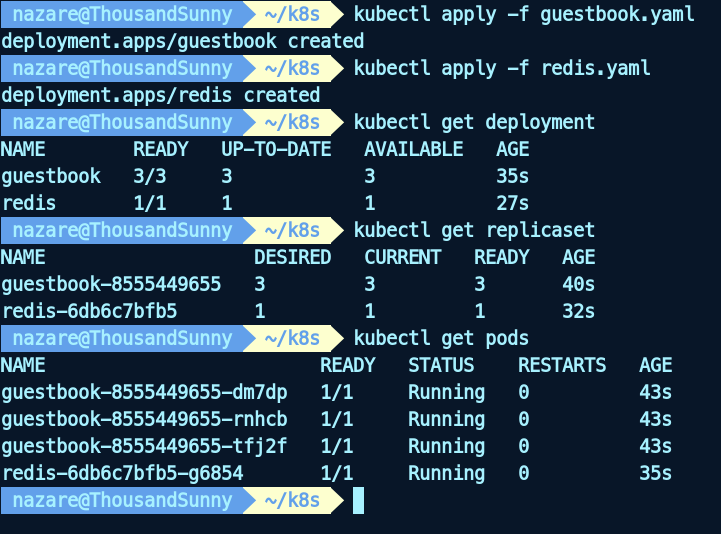The width and height of the screenshot is (721, 534).
Task: Select pod name redis-6db6c7bfb5-g6854
Action: tap(123, 473)
